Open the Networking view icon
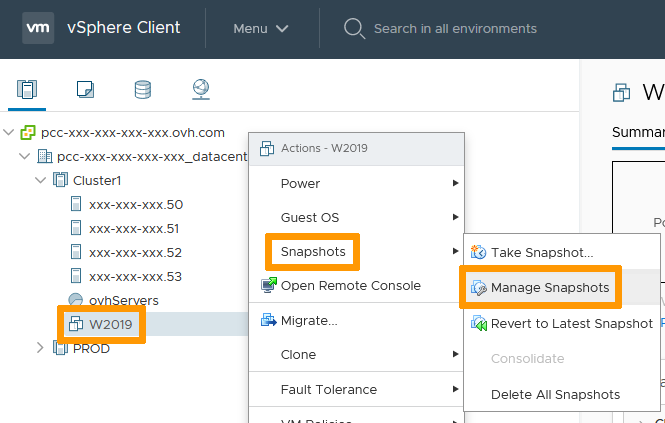Screen dimensions: 665x423 (200, 90)
